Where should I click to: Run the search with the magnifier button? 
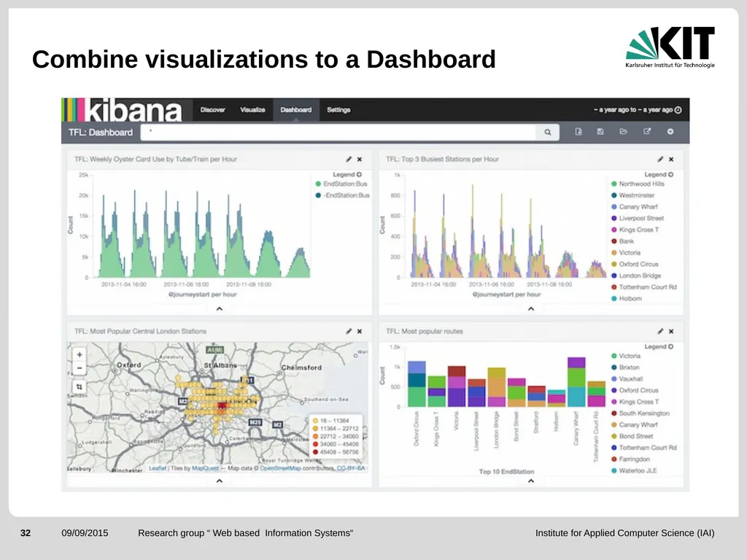pyautogui.click(x=548, y=132)
